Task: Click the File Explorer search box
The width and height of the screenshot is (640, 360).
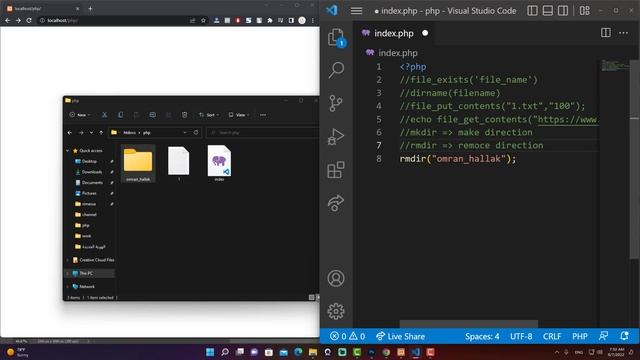Action: click(262, 133)
